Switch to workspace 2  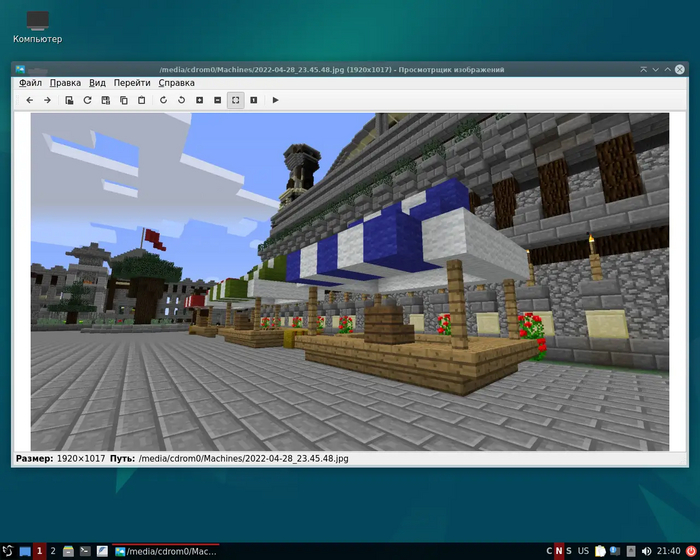coord(53,551)
